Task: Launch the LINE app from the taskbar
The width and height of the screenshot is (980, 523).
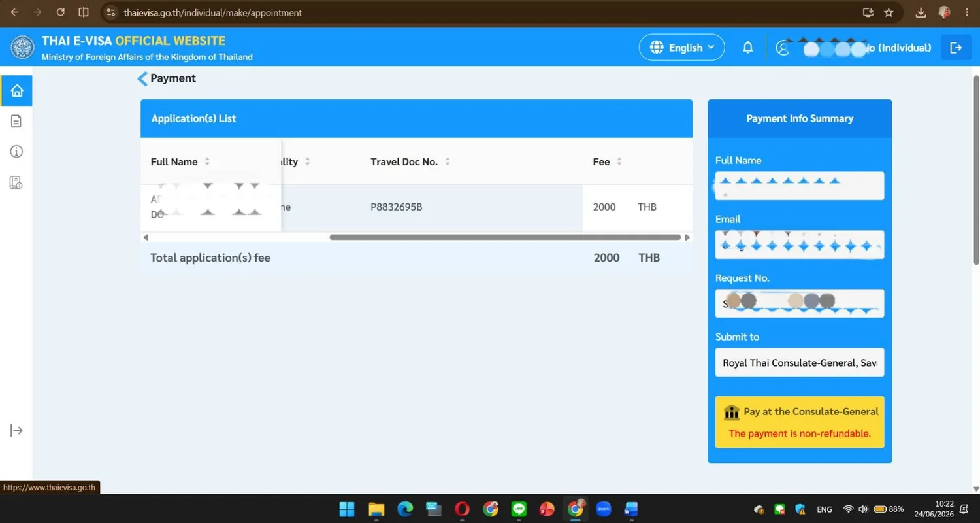Action: pyautogui.click(x=519, y=509)
